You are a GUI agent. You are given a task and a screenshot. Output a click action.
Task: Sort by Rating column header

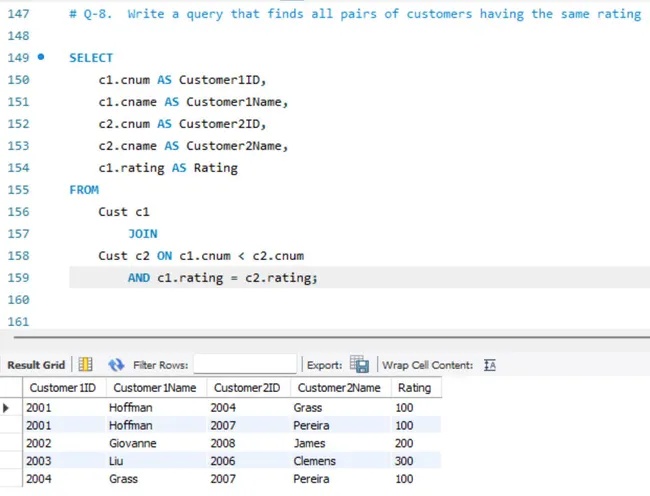pyautogui.click(x=415, y=388)
